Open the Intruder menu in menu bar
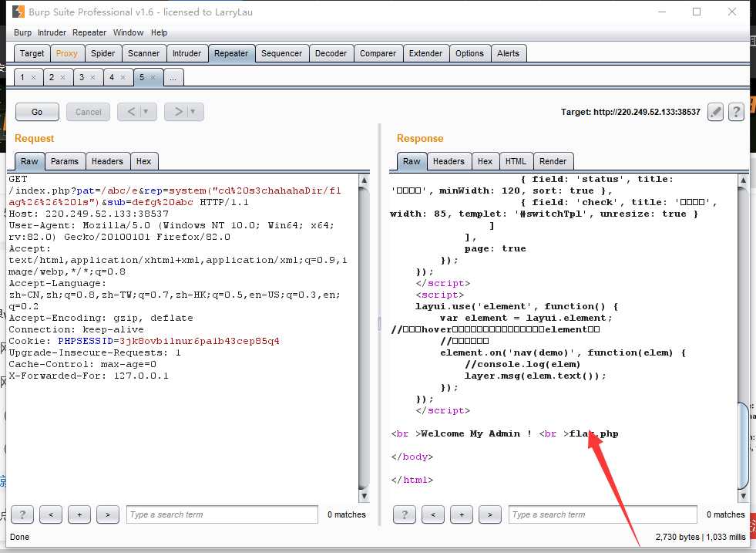Image resolution: width=756 pixels, height=553 pixels. coord(52,32)
